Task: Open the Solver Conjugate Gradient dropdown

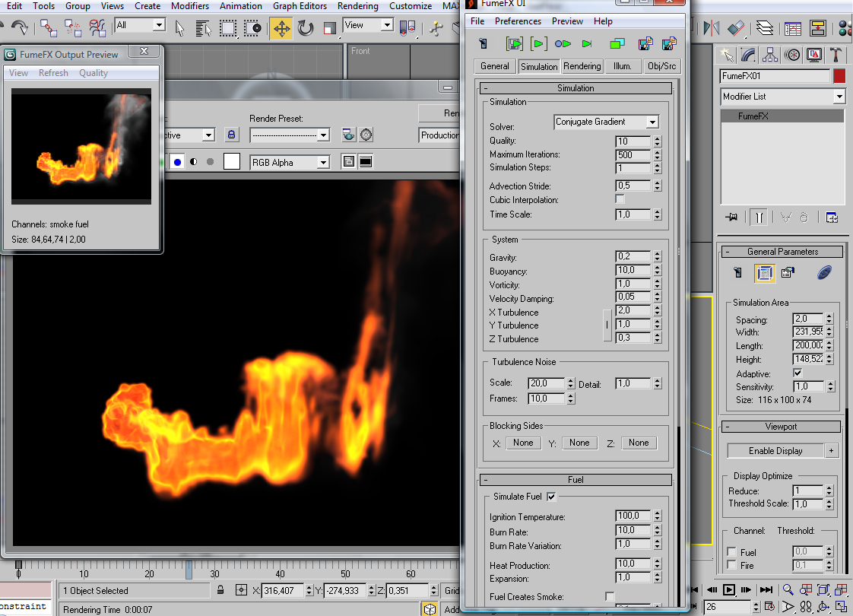Action: (x=607, y=122)
